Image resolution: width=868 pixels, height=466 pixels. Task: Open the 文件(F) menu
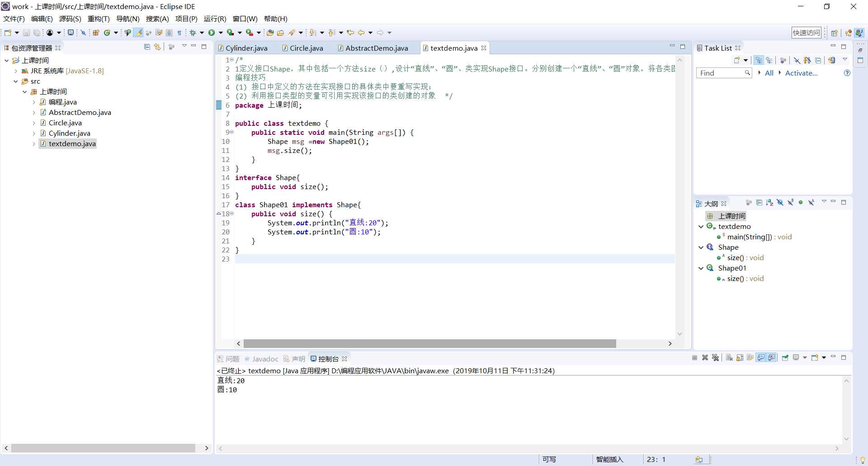(14, 19)
